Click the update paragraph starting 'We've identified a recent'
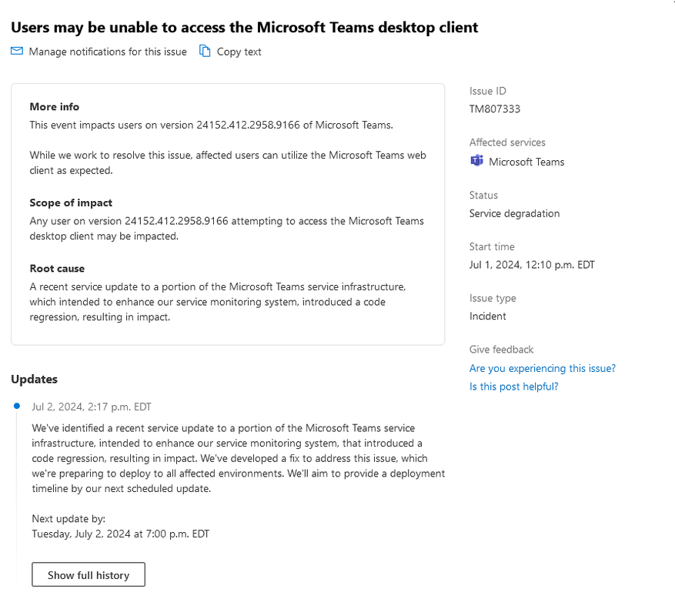 coord(238,458)
